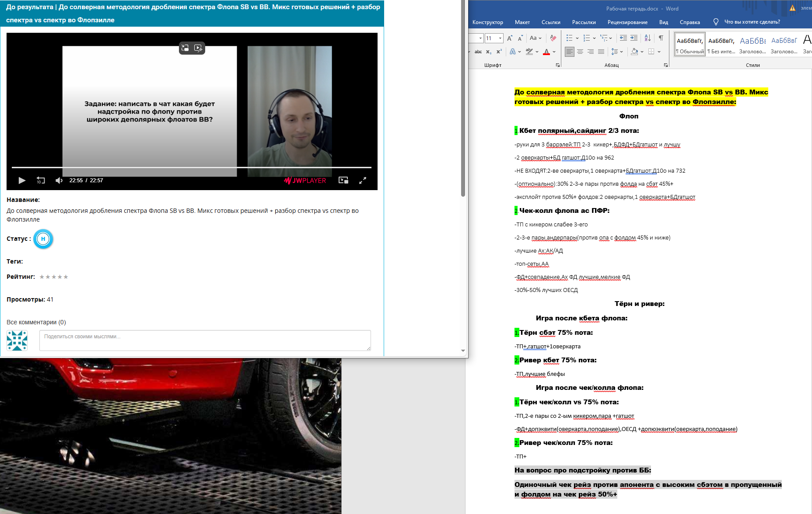Apply paragraph shading (paint bucket)

pyautogui.click(x=634, y=52)
